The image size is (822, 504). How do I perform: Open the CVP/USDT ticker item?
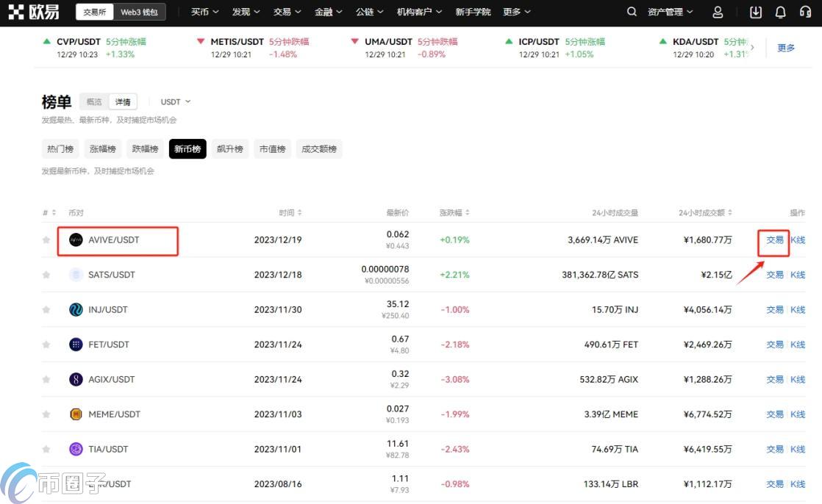(95, 48)
